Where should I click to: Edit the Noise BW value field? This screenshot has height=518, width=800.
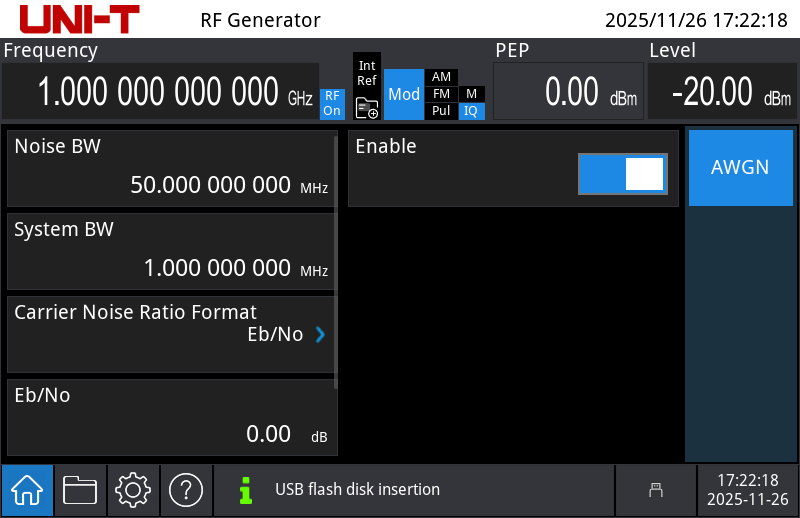(172, 168)
